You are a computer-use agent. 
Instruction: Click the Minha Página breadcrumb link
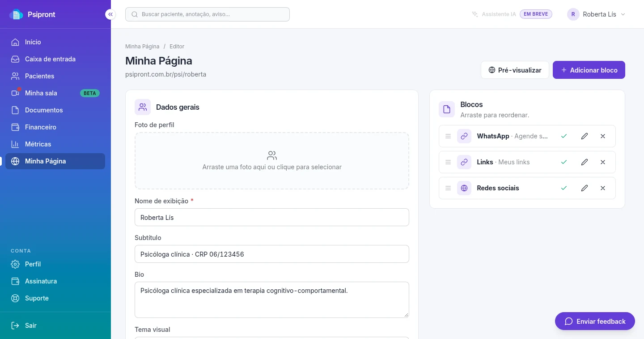142,47
